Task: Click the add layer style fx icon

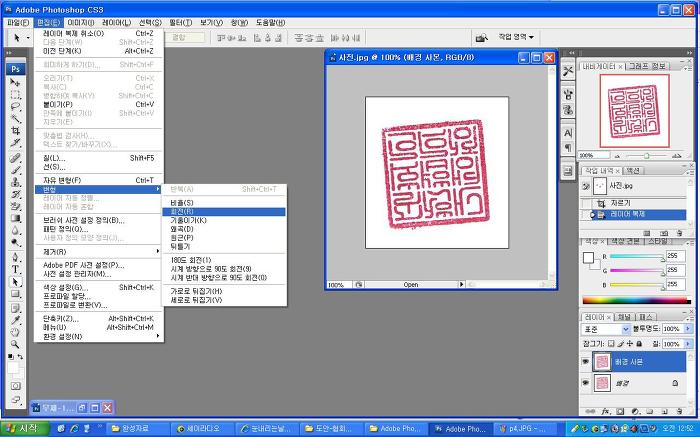Action: click(606, 411)
